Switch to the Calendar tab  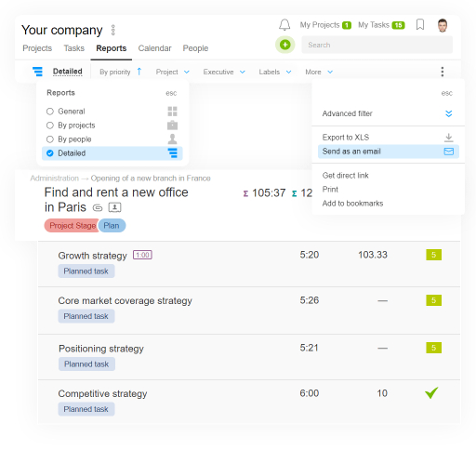pos(154,48)
